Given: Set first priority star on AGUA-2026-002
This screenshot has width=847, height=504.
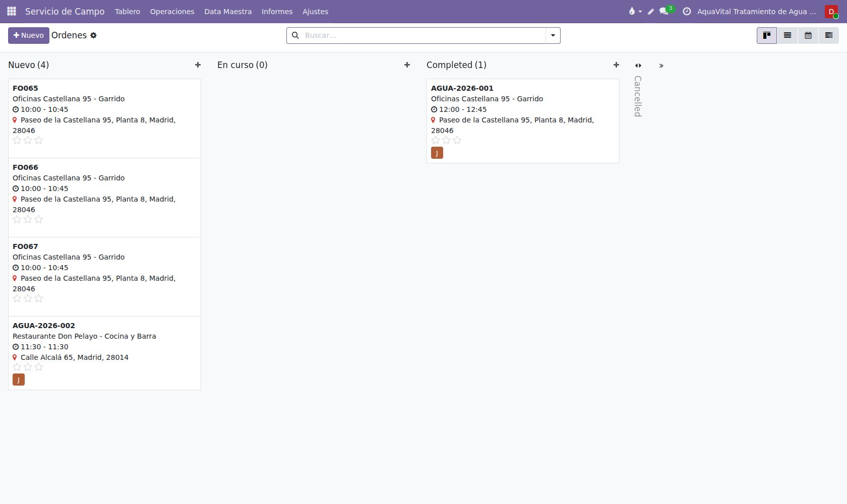Looking at the screenshot, I should click(x=17, y=367).
